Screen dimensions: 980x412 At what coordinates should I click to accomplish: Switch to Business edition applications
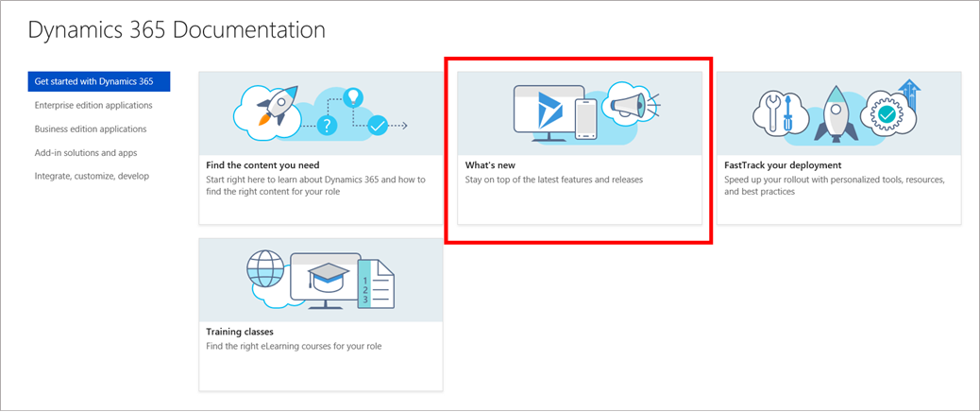click(90, 129)
